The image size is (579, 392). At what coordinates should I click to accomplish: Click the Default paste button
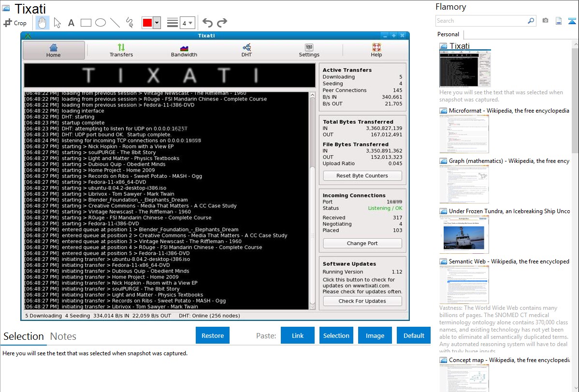click(x=414, y=335)
